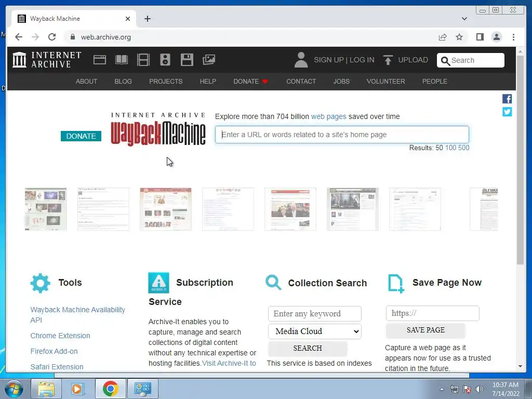Image resolution: width=532 pixels, height=399 pixels.
Task: Open the Chrome Extension link
Action: [60, 336]
